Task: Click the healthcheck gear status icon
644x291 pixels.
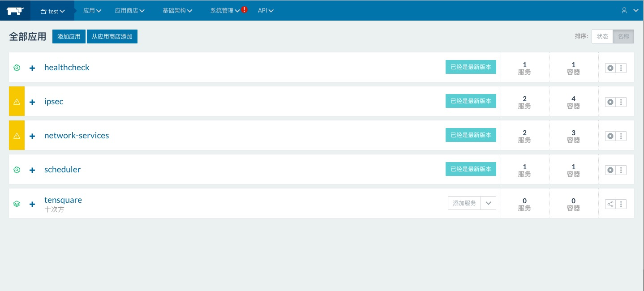Action: [17, 68]
